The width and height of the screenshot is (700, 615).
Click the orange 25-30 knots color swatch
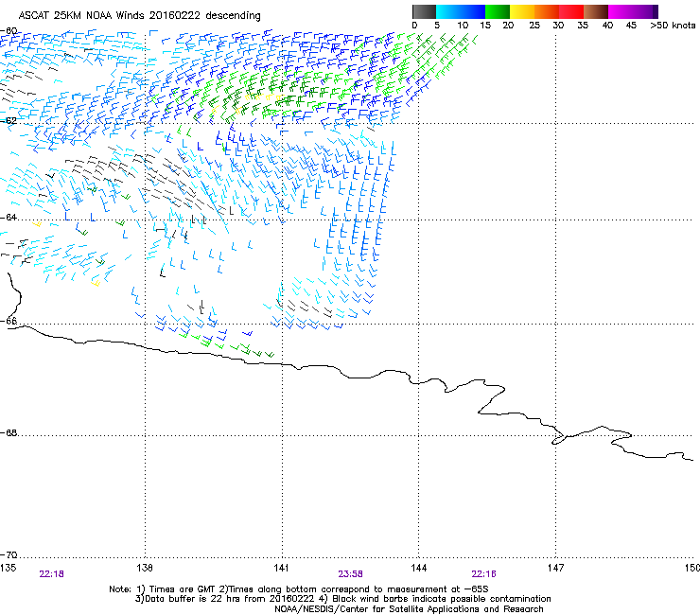tap(547, 11)
